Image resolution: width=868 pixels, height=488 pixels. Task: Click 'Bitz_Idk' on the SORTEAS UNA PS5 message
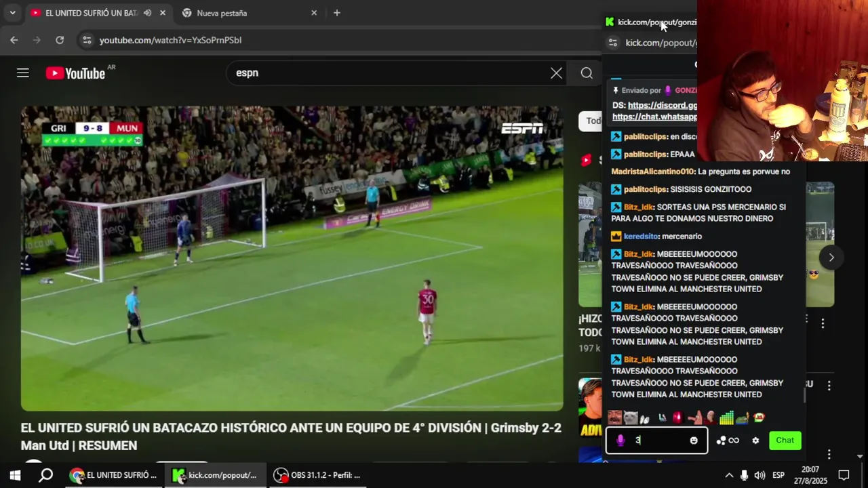pos(639,207)
